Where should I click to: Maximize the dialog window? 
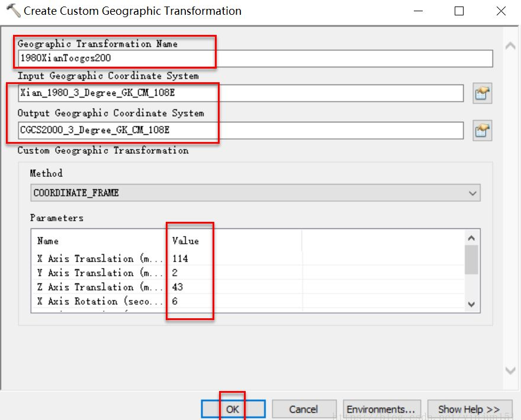pos(459,11)
